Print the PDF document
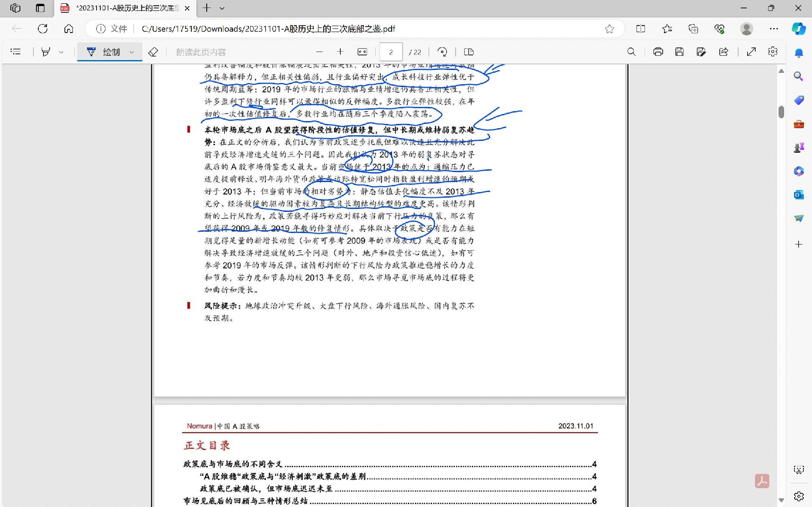812x507 pixels. pyautogui.click(x=658, y=52)
